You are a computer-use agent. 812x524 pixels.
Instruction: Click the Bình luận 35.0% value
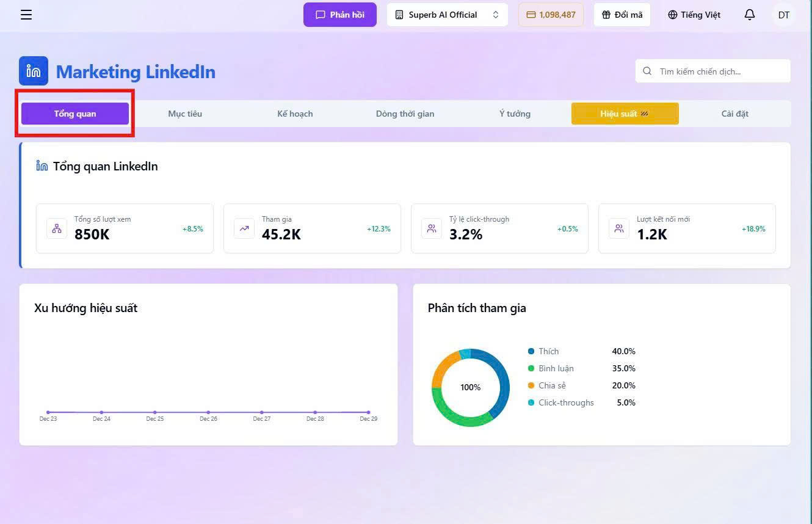click(x=623, y=368)
